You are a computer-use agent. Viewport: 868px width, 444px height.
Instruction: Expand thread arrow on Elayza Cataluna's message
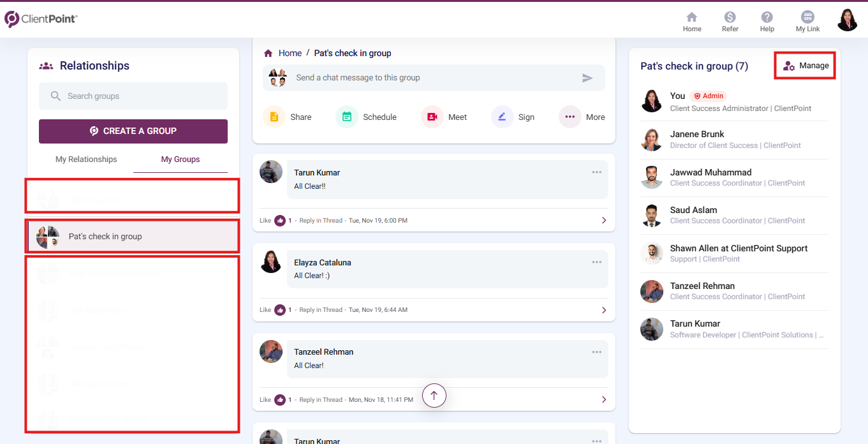click(604, 311)
